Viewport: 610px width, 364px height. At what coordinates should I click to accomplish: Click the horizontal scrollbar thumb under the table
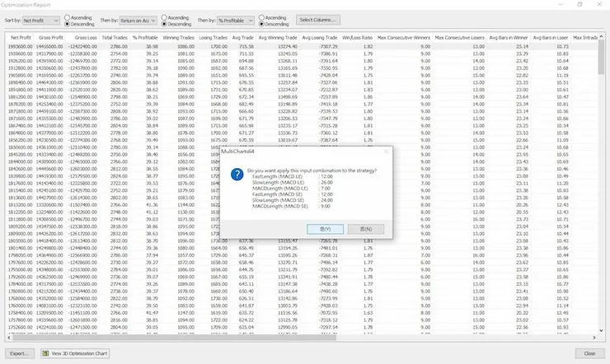[174, 338]
